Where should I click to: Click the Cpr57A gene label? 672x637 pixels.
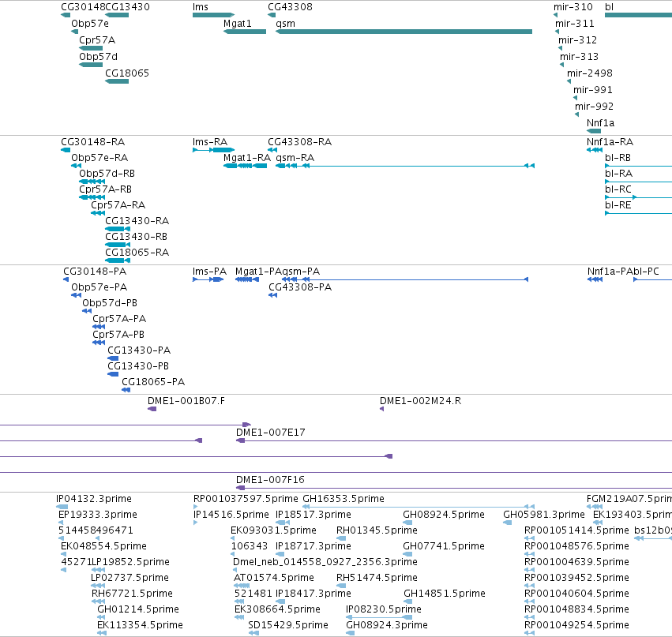[x=97, y=40]
